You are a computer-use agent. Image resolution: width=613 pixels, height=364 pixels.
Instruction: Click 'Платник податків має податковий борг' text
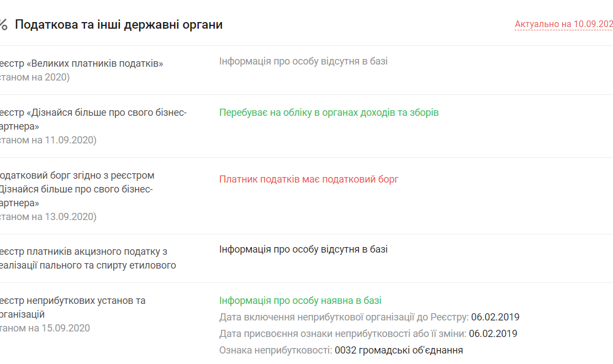pos(309,179)
